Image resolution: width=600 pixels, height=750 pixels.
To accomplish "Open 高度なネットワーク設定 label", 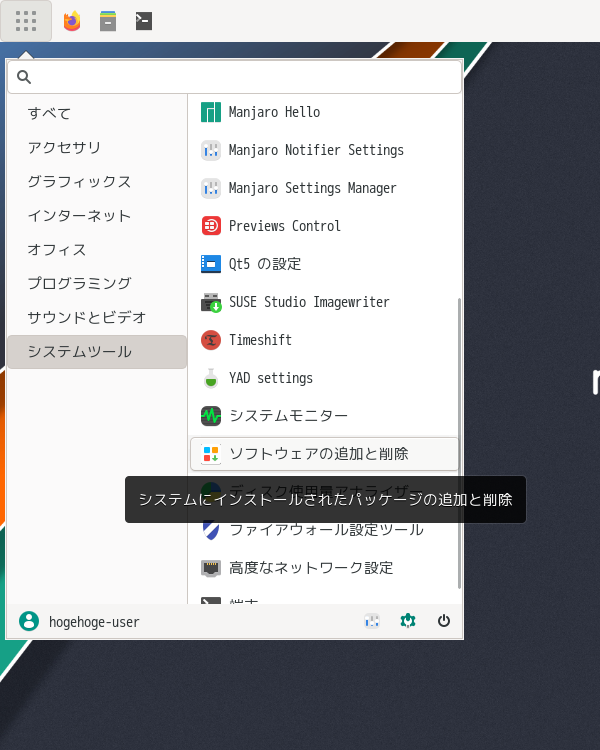I will 311,568.
